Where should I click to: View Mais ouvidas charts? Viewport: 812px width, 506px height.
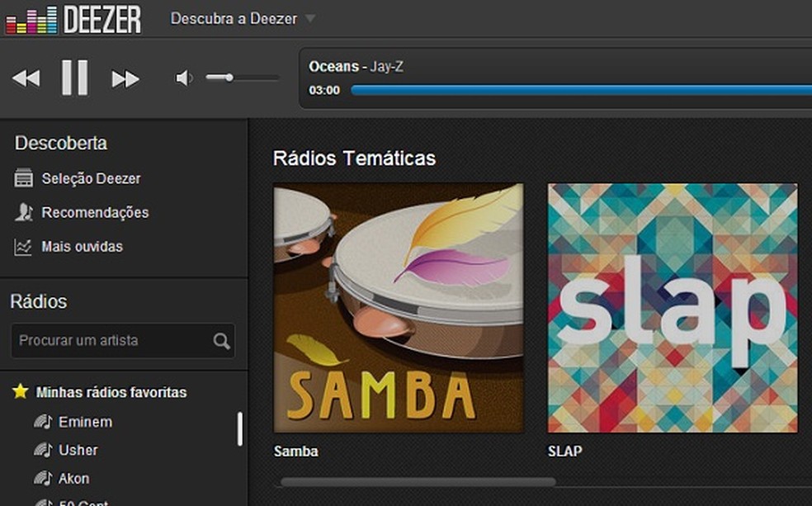coord(87,246)
